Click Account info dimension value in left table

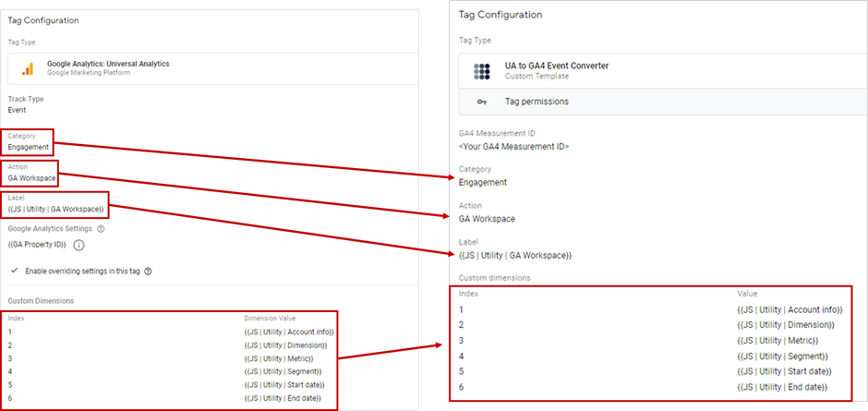289,332
